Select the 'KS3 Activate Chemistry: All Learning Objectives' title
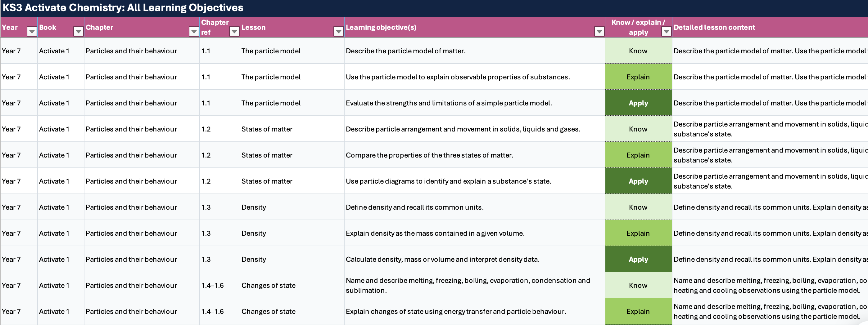 [123, 7]
